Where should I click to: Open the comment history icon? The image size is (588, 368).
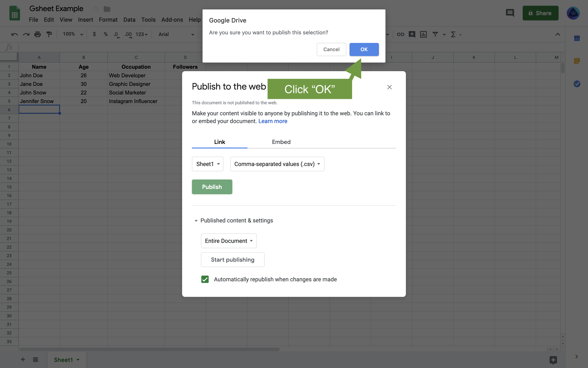point(510,13)
